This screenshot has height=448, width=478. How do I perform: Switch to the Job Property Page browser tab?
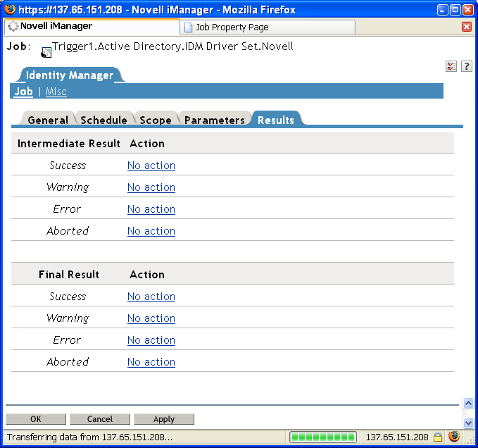pyautogui.click(x=268, y=27)
